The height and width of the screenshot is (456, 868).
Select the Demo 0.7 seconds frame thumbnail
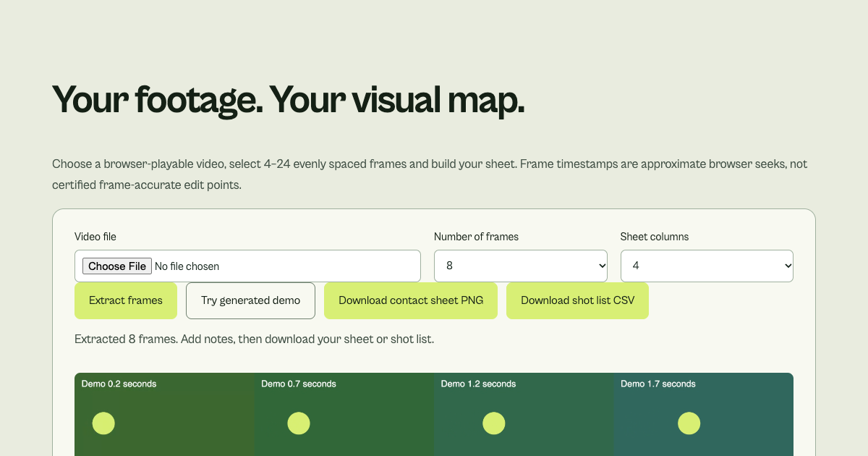[344, 414]
